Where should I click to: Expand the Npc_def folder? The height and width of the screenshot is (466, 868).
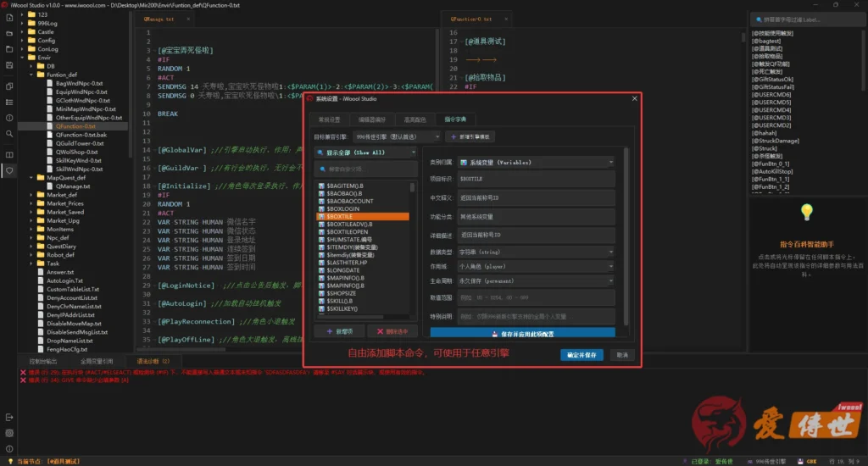pyautogui.click(x=31, y=237)
